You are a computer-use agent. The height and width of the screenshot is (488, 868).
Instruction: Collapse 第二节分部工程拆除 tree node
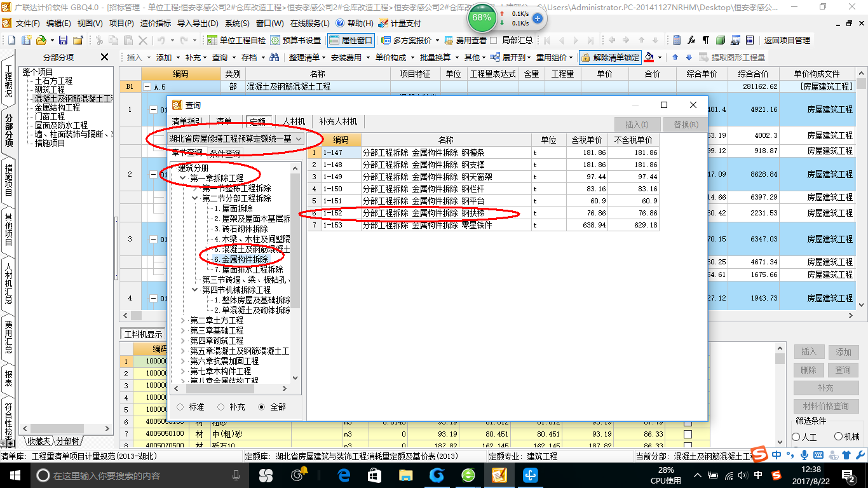[x=196, y=199]
